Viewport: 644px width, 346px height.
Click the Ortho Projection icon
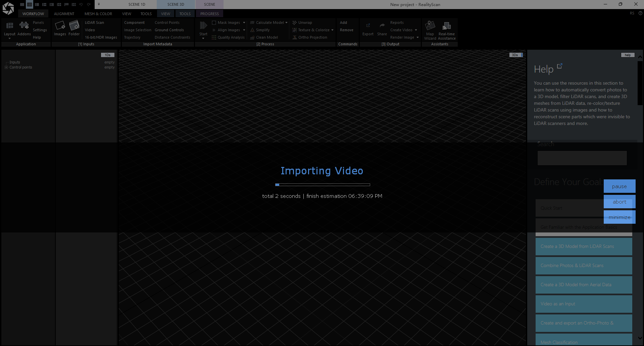295,37
